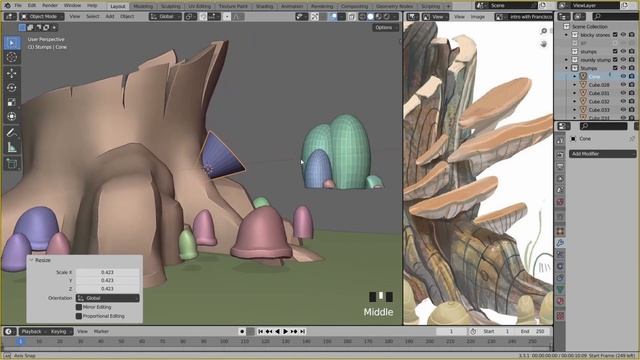The width and height of the screenshot is (640, 360).
Task: Open Orientation Global dropdown in Resize panel
Action: 108,298
